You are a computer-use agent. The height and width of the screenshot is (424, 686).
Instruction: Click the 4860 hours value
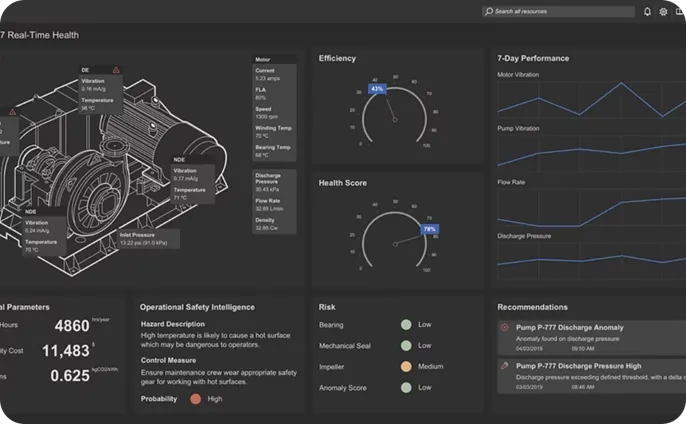(72, 326)
